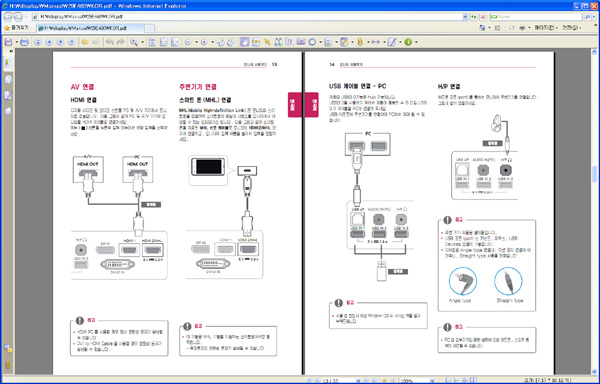Click the green info icon in toolbar
The width and height of the screenshot is (600, 384).
pos(408,42)
